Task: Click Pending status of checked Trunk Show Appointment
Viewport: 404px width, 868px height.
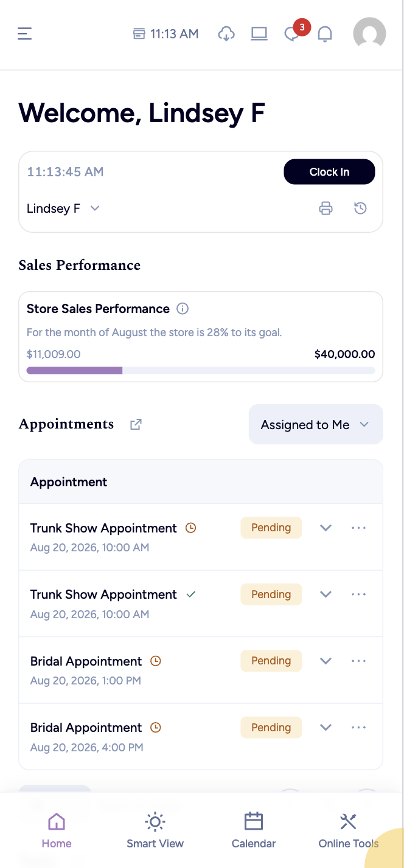Action: click(271, 594)
